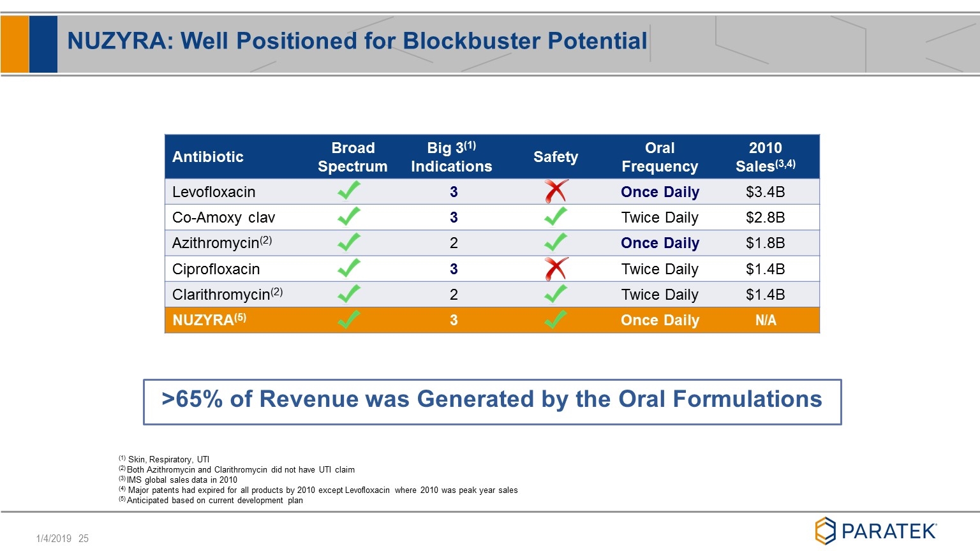The width and height of the screenshot is (980, 551).
Task: Click the NUZYRA Safety checkmark
Action: pyautogui.click(x=556, y=320)
